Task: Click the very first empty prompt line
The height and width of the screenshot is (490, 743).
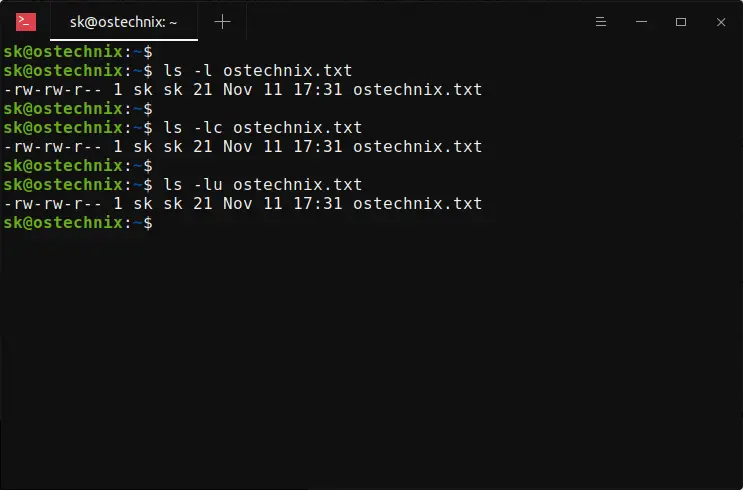Action: (x=78, y=52)
